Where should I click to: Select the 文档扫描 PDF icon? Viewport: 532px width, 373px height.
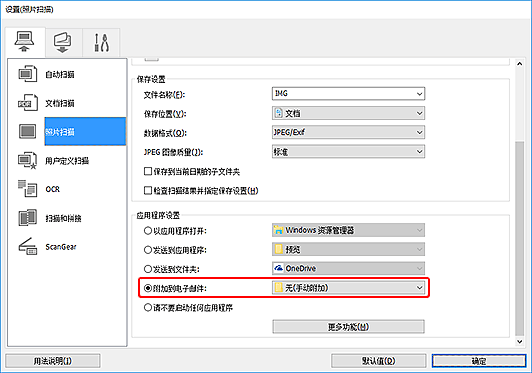pyautogui.click(x=27, y=103)
